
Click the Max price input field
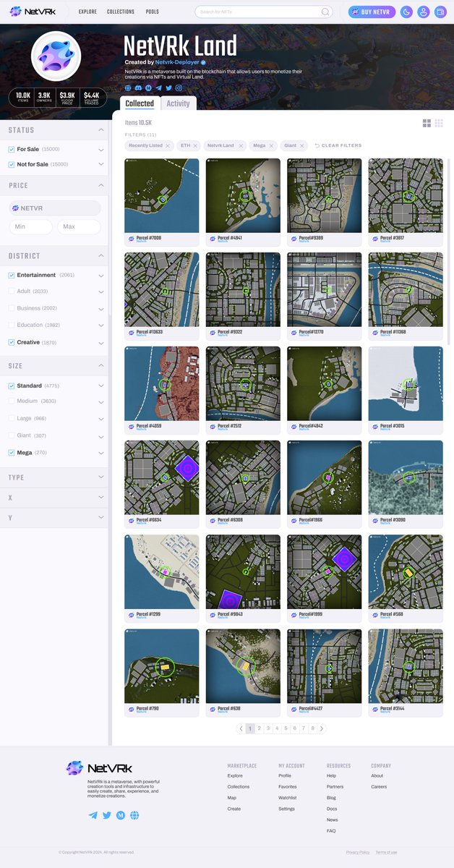[79, 227]
